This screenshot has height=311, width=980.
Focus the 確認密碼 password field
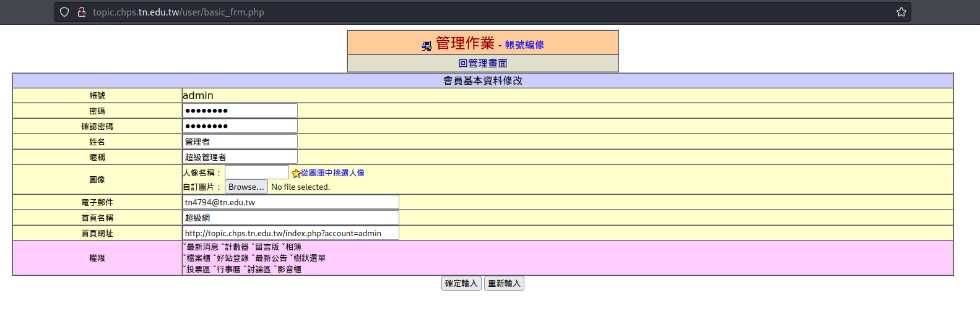(x=240, y=126)
